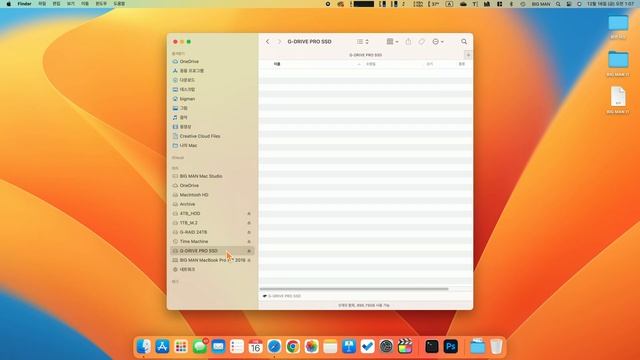Select the Archive volume in sidebar

pyautogui.click(x=187, y=204)
